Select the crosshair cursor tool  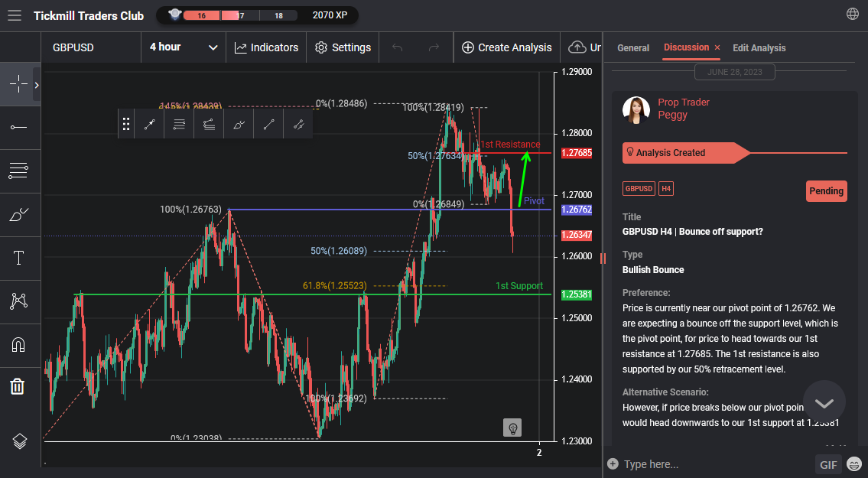coord(18,84)
